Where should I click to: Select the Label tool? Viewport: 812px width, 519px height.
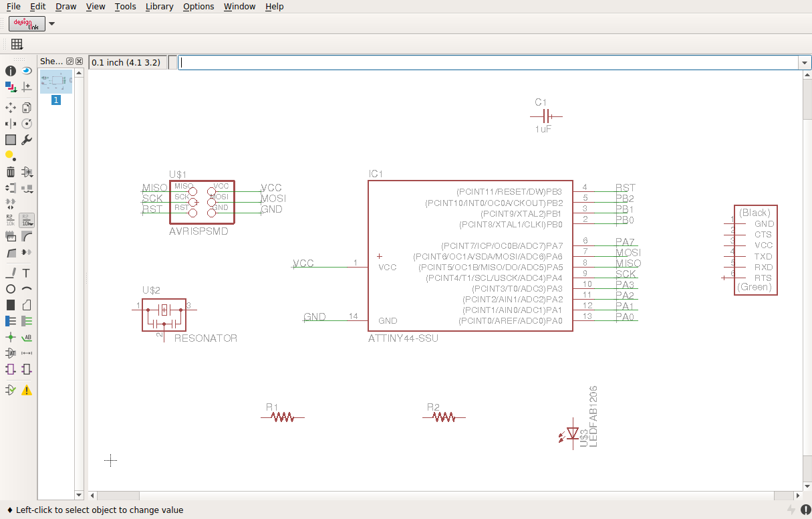(27, 337)
